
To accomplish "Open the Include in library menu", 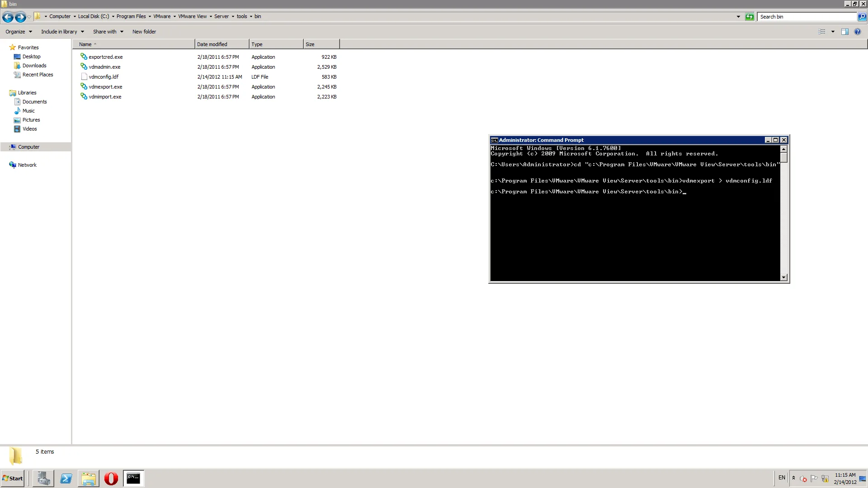I will (62, 32).
